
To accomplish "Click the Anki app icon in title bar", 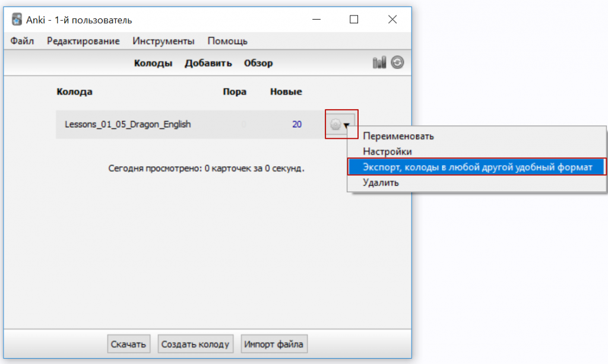I will click(x=17, y=20).
